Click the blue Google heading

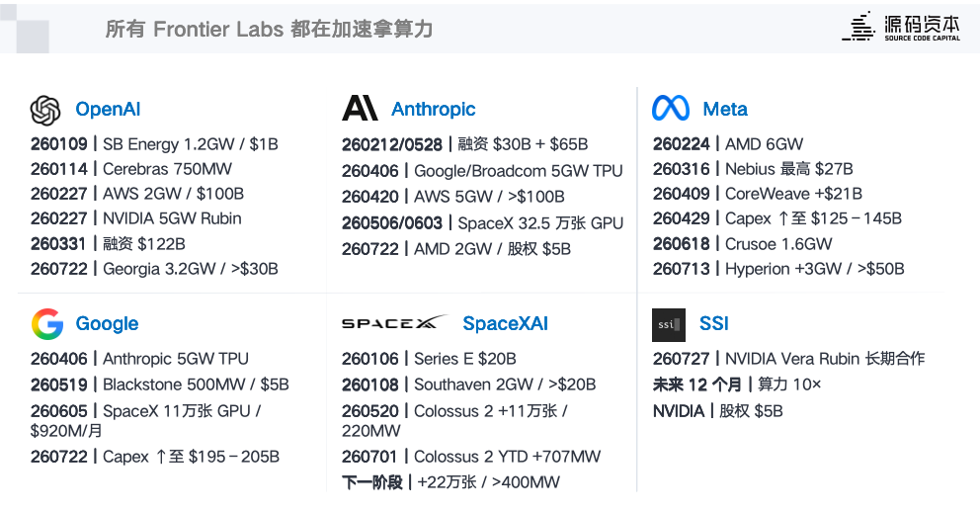[x=107, y=324]
